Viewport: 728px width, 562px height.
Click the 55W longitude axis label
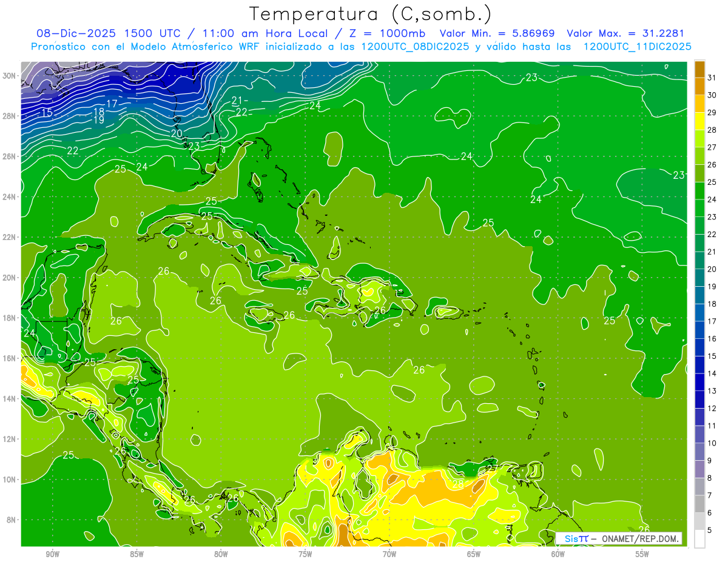(x=642, y=554)
